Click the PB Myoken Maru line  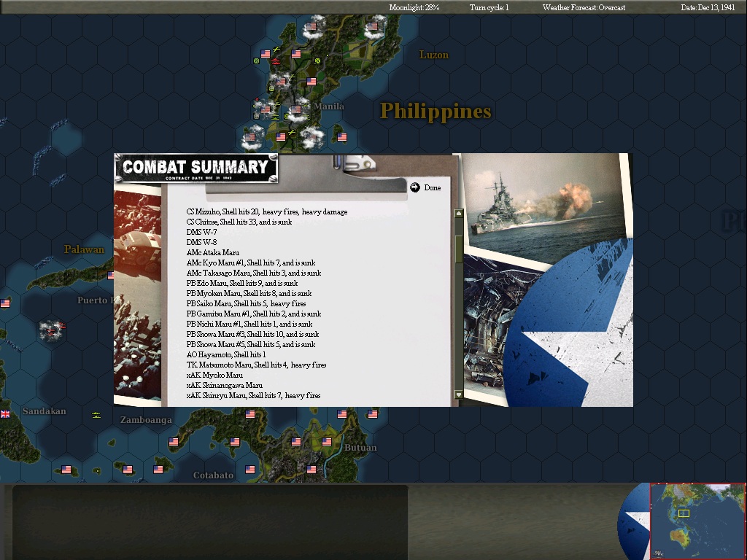click(249, 293)
